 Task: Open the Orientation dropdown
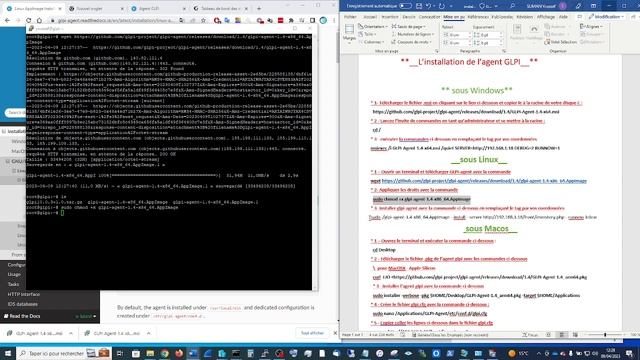[x=372, y=27]
